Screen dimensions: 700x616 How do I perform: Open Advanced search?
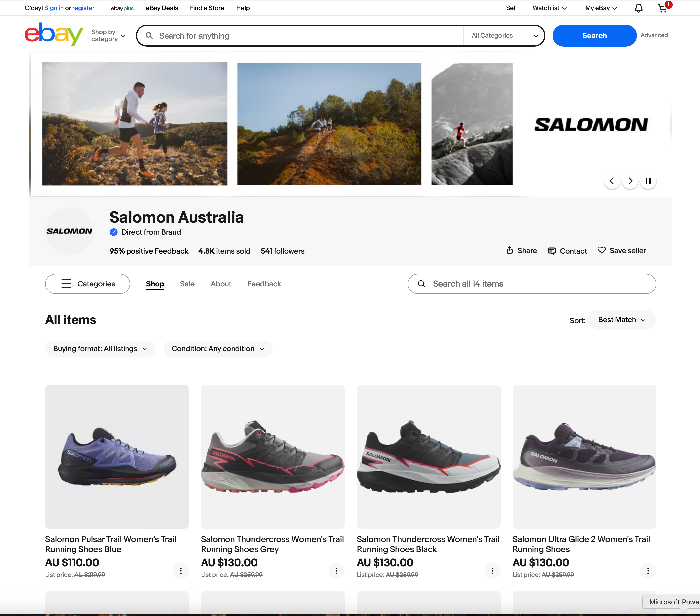[x=654, y=35]
